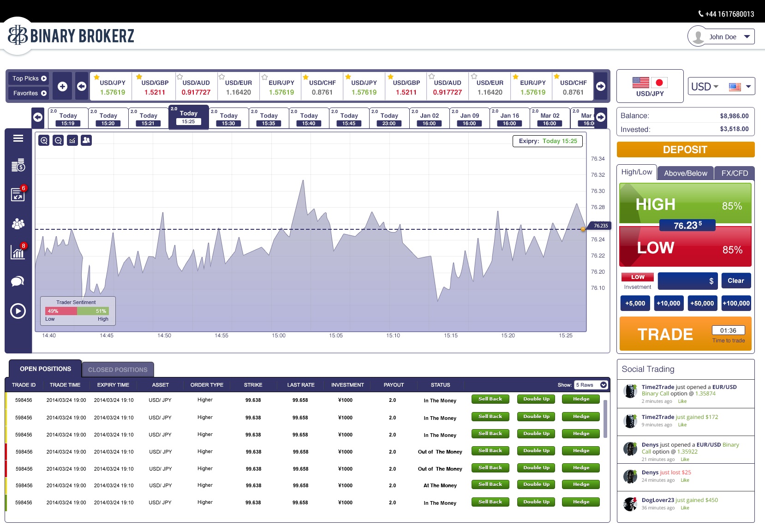Click the traders icon above chart

[x=86, y=141]
